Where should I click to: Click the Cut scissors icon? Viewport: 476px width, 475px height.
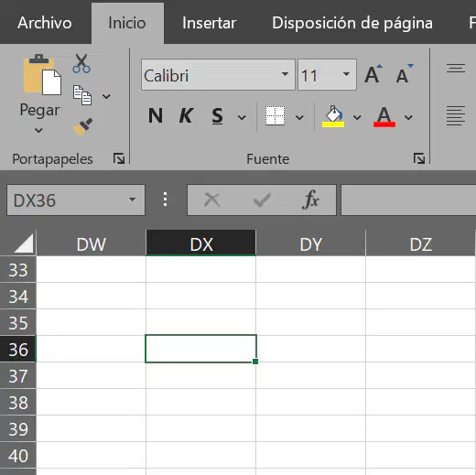[x=81, y=63]
